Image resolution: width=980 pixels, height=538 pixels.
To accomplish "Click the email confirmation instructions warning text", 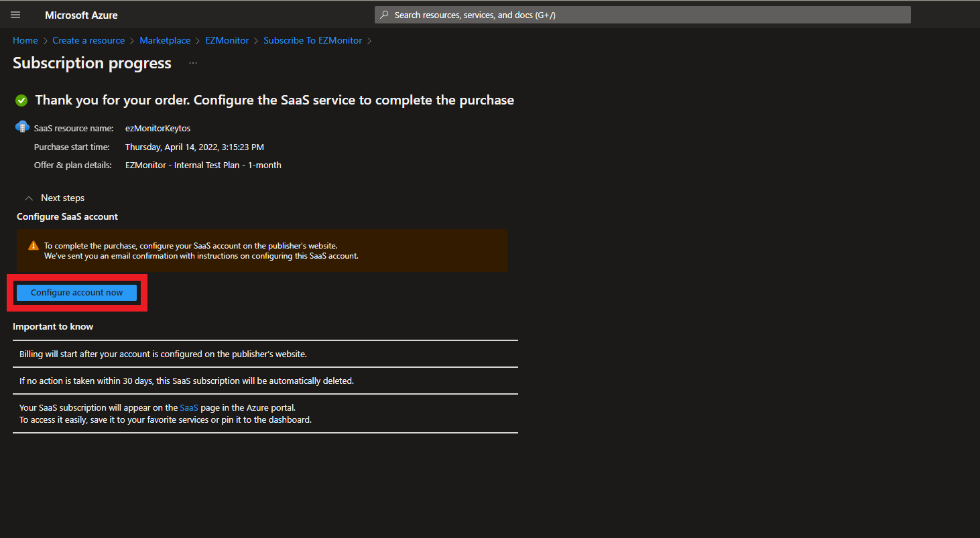I will click(201, 256).
